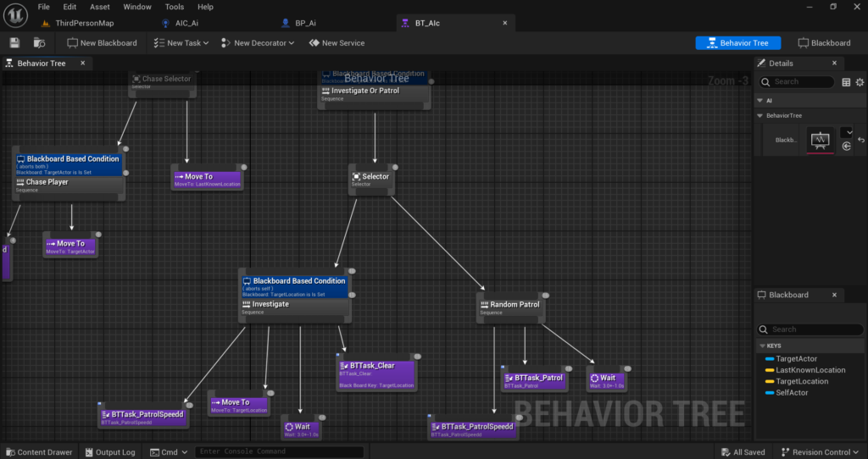Click the Save asset floppy disk icon
Screen dimensions: 868x459
click(x=15, y=43)
